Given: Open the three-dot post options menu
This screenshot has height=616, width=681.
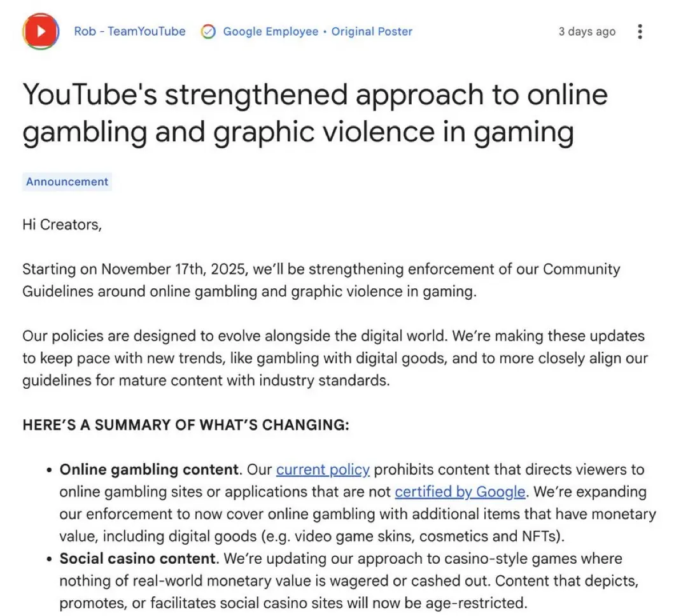Looking at the screenshot, I should (x=640, y=31).
